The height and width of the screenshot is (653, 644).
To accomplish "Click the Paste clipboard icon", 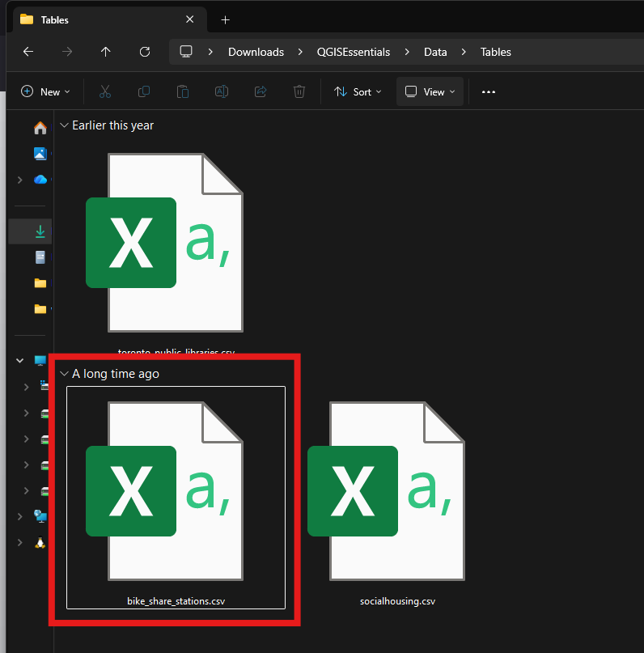I will [x=183, y=91].
